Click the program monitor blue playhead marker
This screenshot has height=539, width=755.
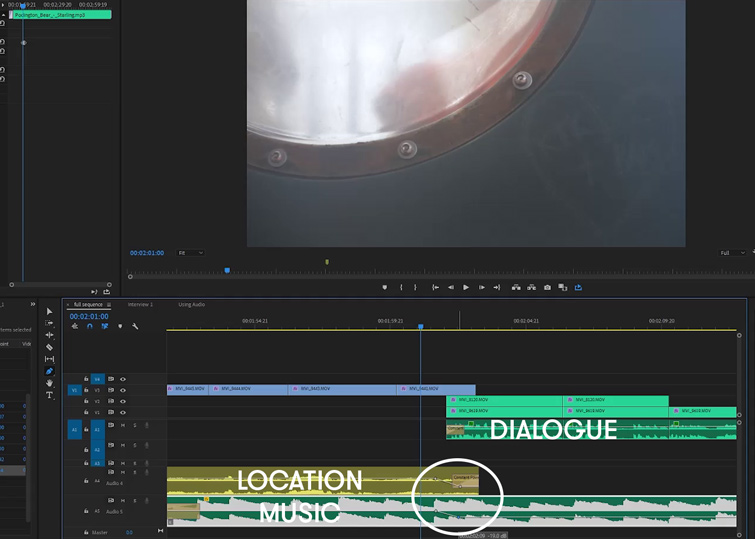(x=227, y=270)
